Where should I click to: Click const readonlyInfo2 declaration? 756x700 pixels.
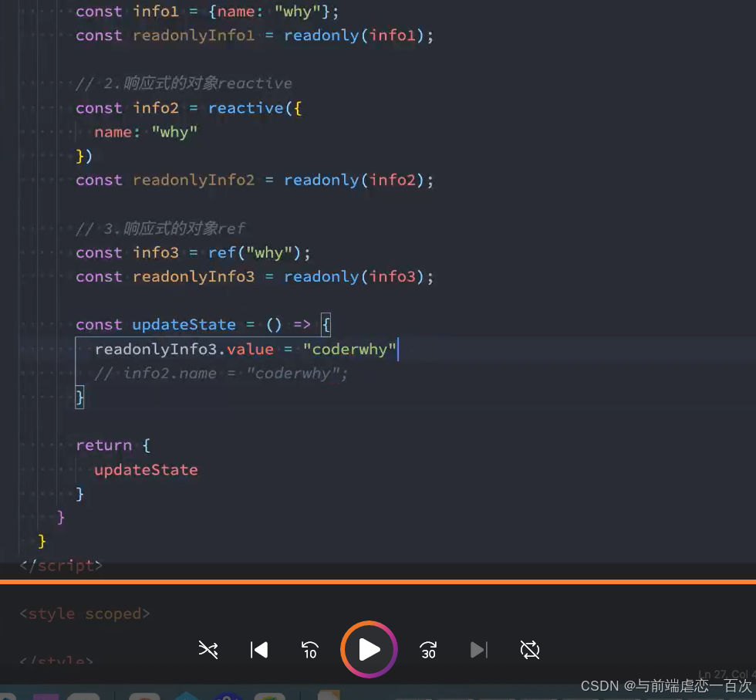point(255,180)
